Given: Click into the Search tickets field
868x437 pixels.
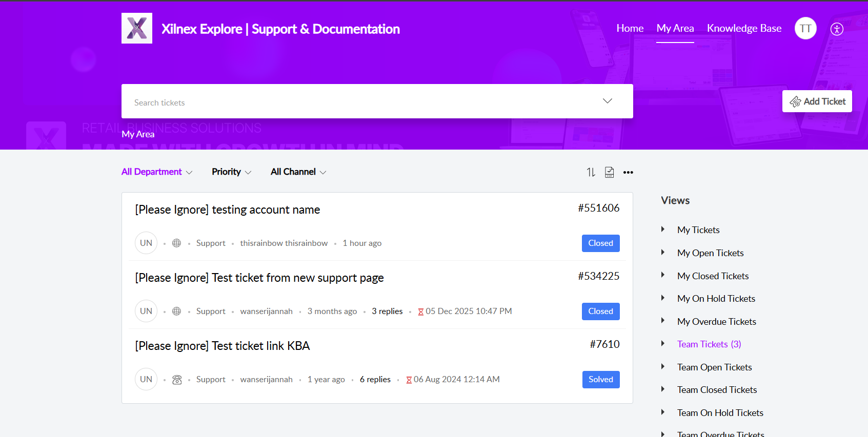Looking at the screenshot, I should [359, 102].
